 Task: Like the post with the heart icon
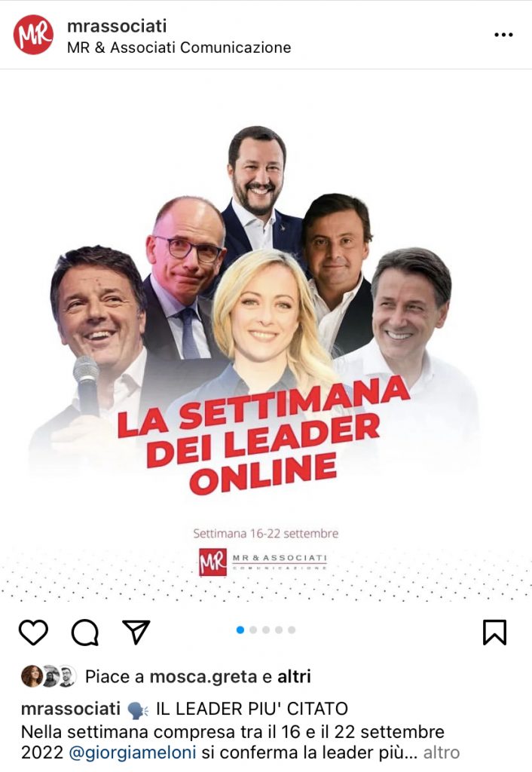point(33,633)
